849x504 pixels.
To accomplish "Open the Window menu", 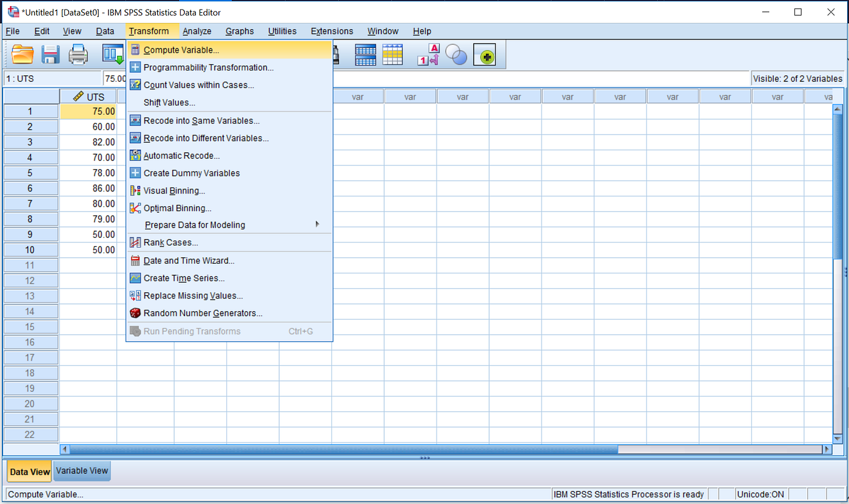I will tap(383, 31).
